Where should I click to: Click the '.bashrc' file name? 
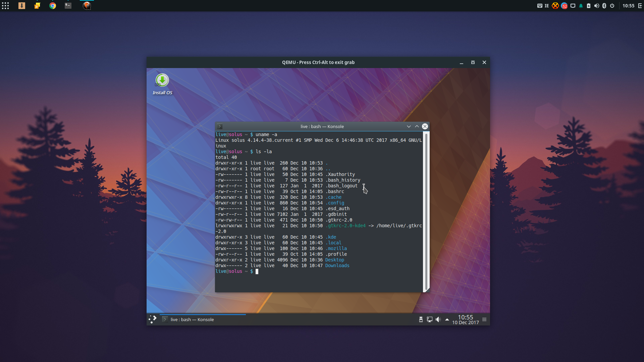pos(335,191)
